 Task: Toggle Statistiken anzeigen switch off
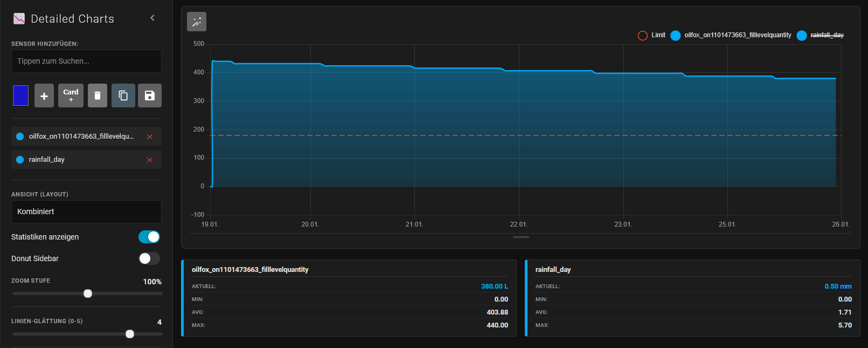point(149,237)
